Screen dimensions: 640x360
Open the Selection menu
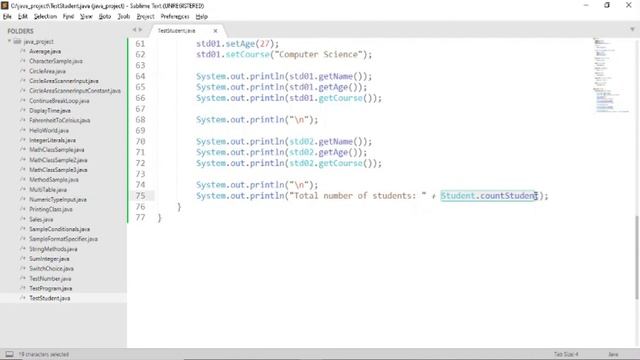pos(45,16)
